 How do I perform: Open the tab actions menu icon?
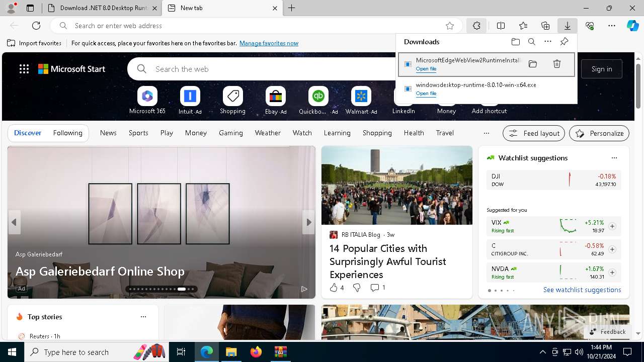click(30, 8)
